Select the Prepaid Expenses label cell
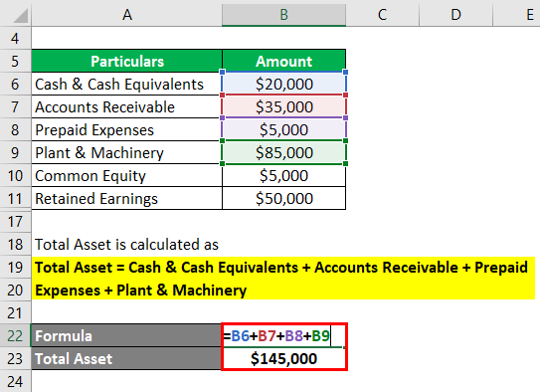This screenshot has height=392, width=540. pos(126,130)
